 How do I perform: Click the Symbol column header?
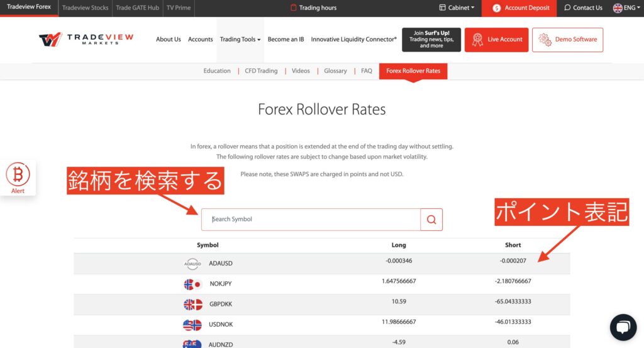click(208, 245)
